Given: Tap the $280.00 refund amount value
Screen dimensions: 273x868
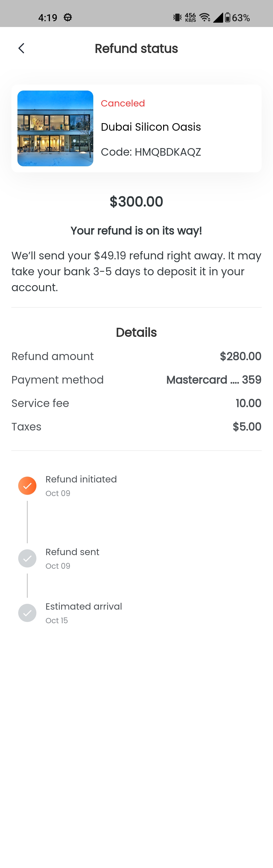Looking at the screenshot, I should tap(240, 356).
